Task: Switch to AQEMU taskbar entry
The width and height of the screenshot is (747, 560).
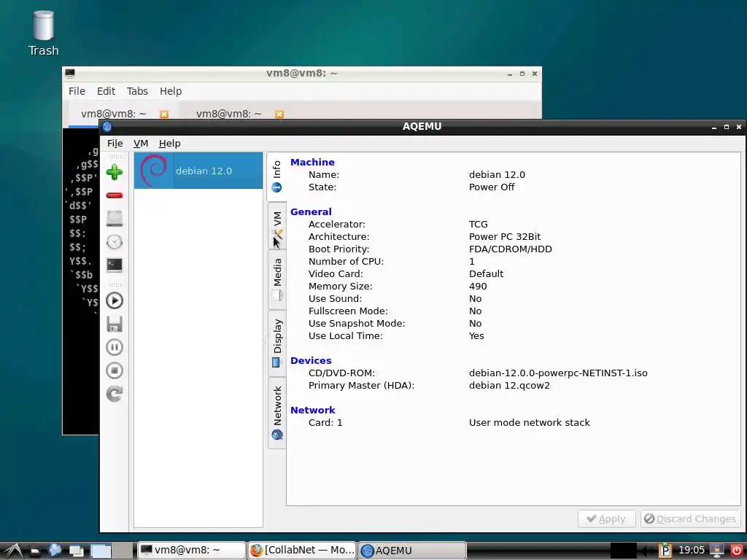Action: [x=412, y=551]
